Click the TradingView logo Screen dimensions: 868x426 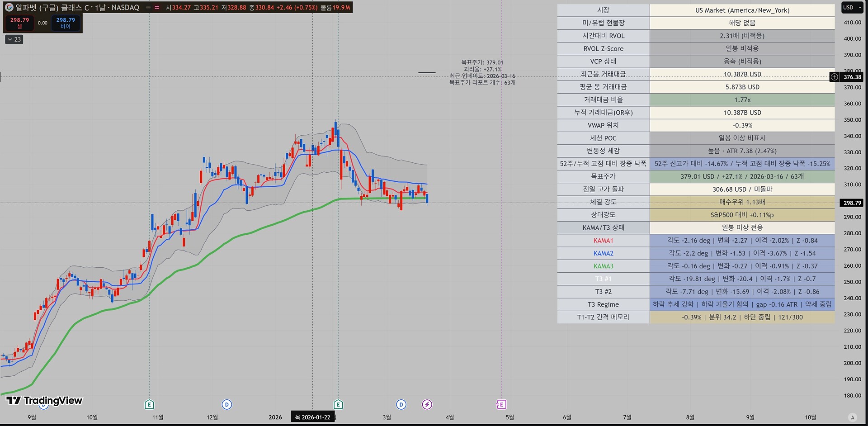(44, 400)
